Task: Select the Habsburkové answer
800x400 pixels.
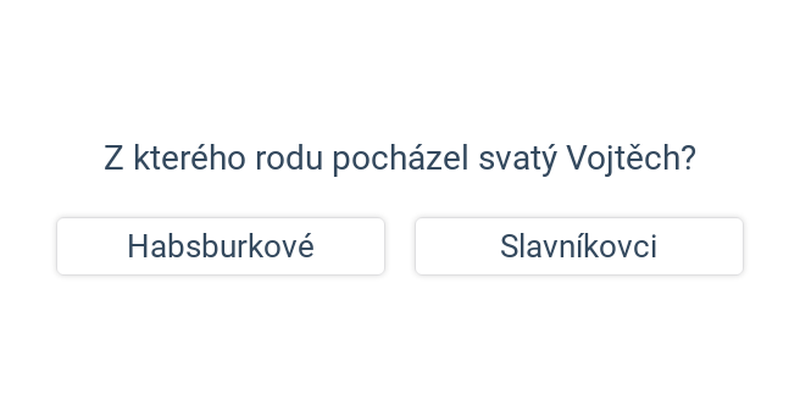Action: click(x=220, y=246)
